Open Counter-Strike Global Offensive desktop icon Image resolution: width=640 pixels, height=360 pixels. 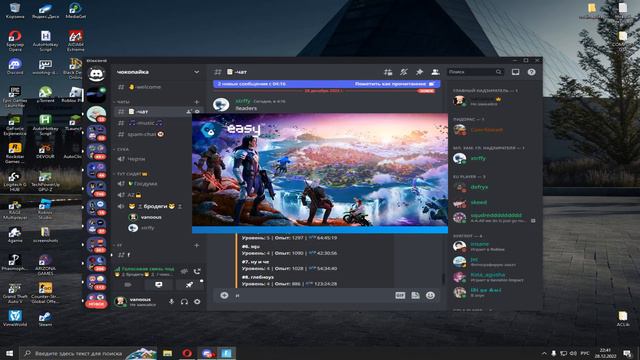click(45, 292)
